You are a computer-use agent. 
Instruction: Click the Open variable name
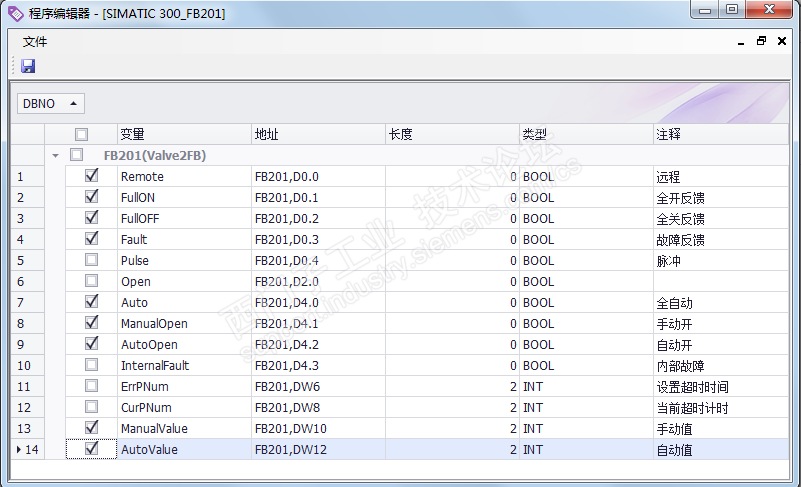coord(135,282)
